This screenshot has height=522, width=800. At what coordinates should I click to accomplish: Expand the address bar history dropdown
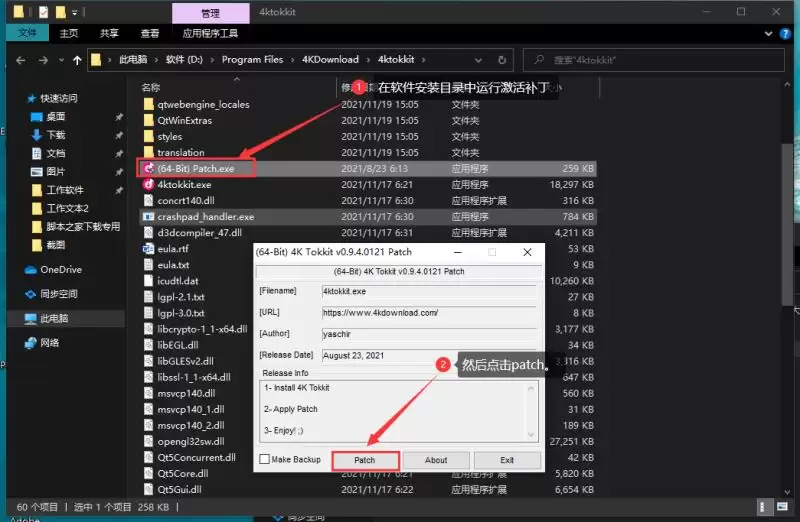(x=478, y=60)
